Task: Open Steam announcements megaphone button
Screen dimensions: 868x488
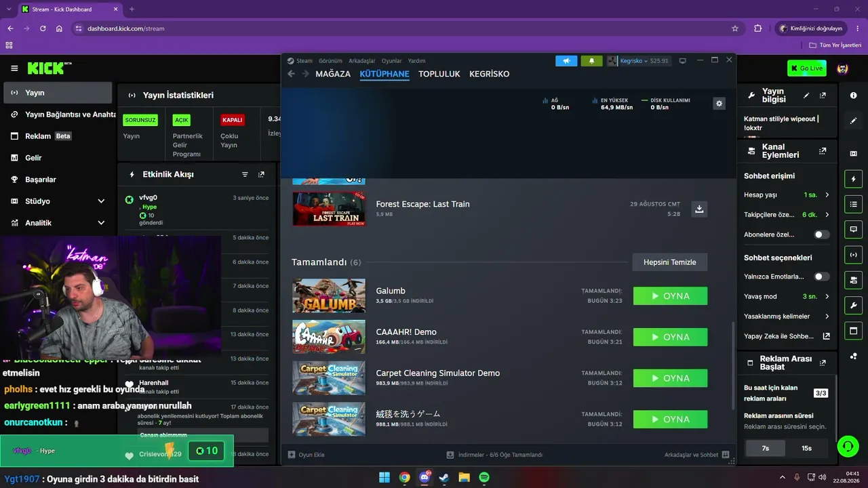Action: pos(566,61)
